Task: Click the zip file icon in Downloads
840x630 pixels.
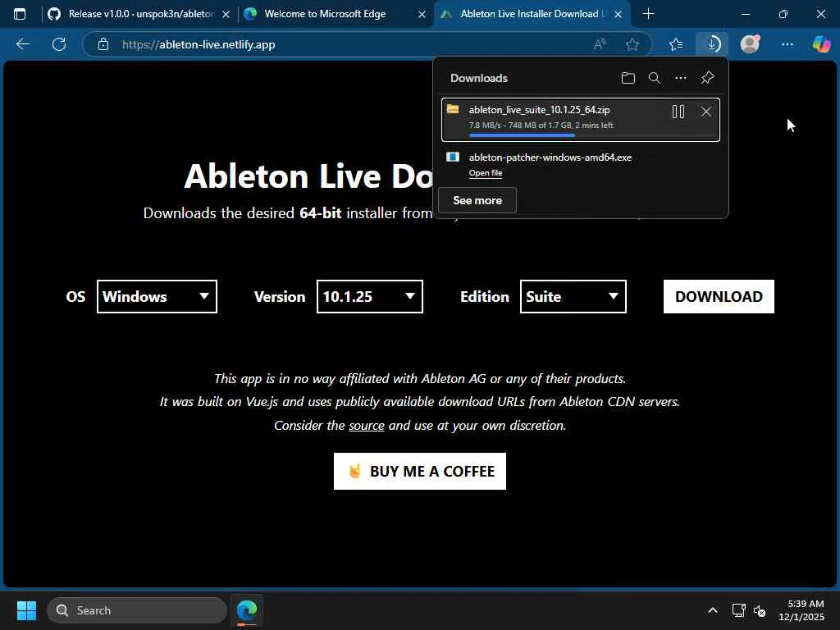Action: (x=453, y=109)
